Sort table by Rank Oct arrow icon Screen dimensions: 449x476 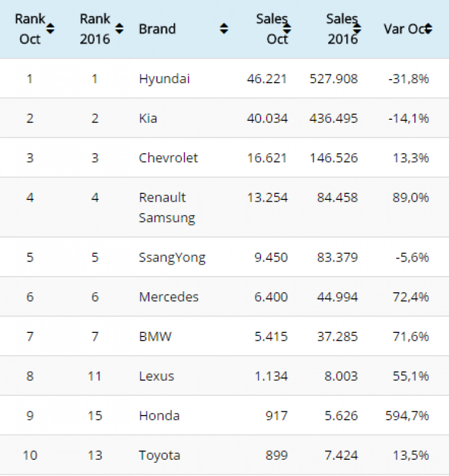click(x=50, y=29)
